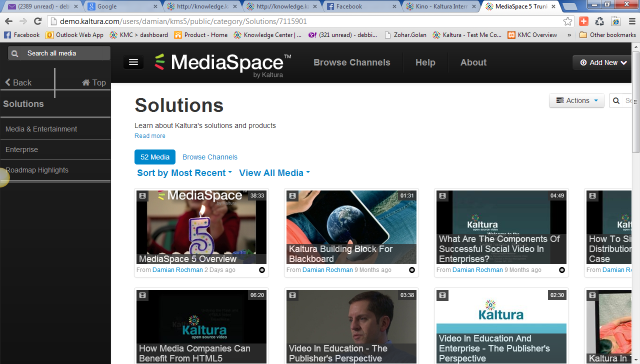Image resolution: width=640 pixels, height=364 pixels.
Task: Open the Add New dropdown
Action: 603,62
